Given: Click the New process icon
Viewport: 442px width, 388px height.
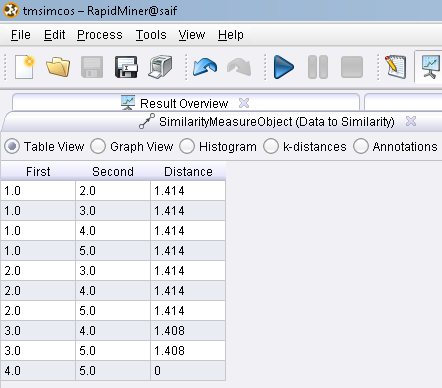Looking at the screenshot, I should pos(25,67).
